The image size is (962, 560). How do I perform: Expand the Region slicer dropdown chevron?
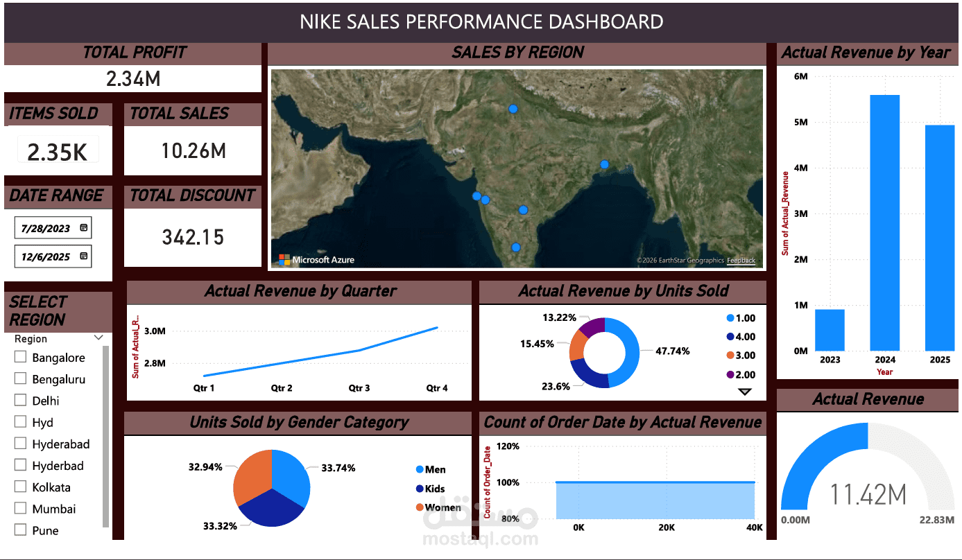[x=98, y=338]
